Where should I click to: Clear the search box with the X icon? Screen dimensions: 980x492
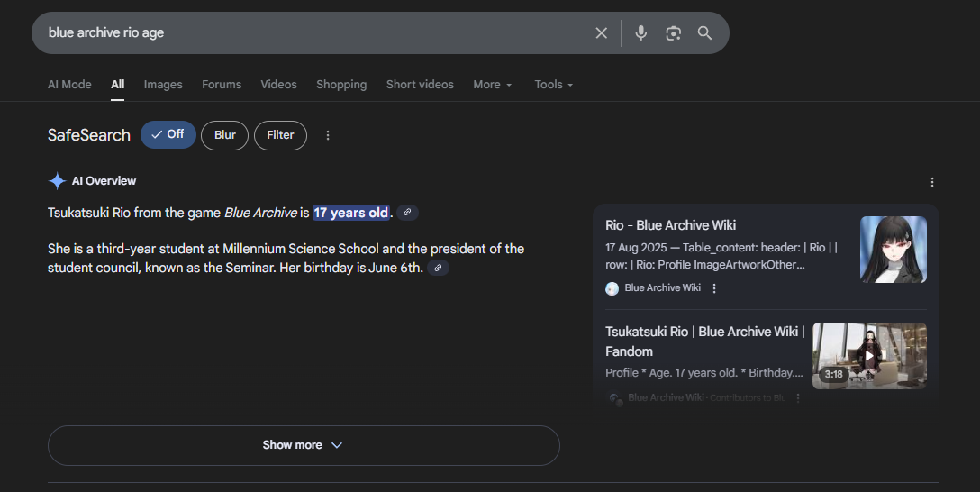pos(602,33)
